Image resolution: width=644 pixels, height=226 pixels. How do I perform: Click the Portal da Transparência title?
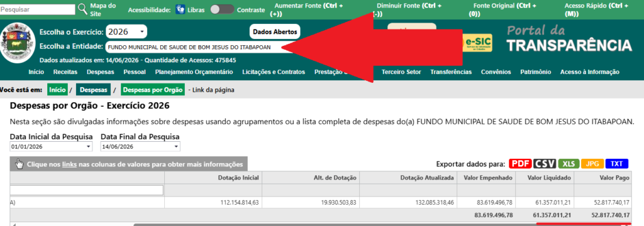pyautogui.click(x=569, y=38)
